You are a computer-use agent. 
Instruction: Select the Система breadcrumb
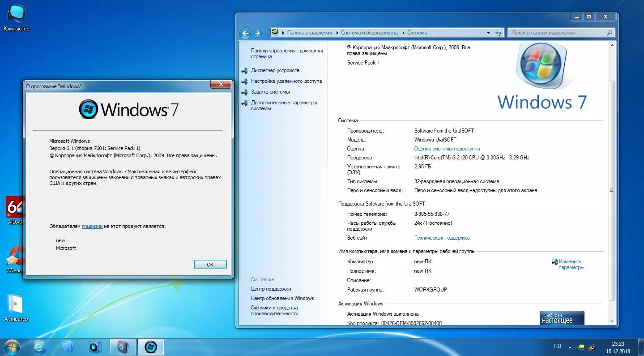point(417,33)
